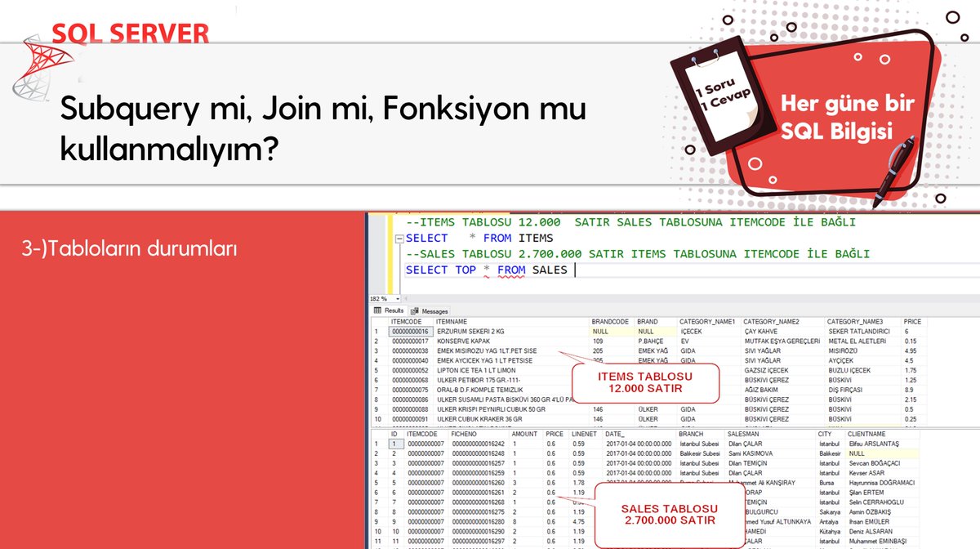Select the SALESMAN column header
This screenshot has width=980, height=549.
(x=744, y=435)
